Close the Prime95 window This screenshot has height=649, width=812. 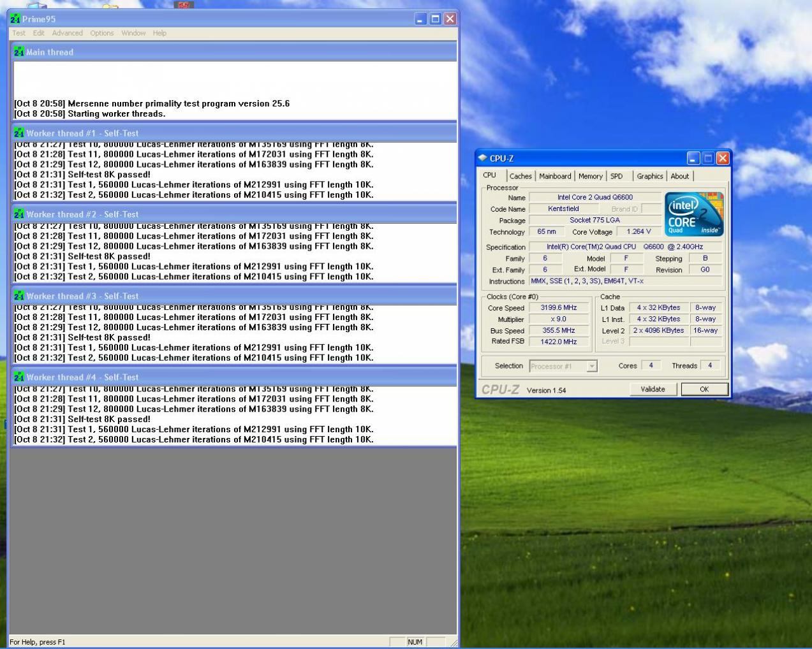(450, 19)
